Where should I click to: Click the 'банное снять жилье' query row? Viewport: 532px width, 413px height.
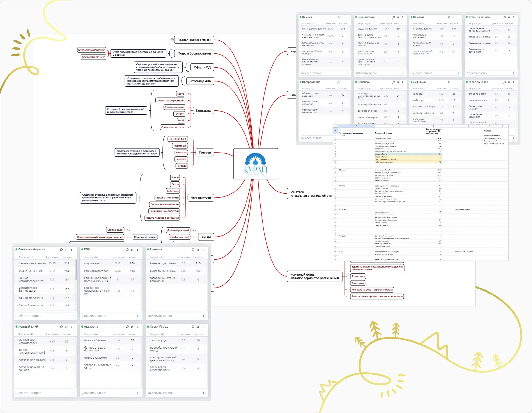coord(45,264)
